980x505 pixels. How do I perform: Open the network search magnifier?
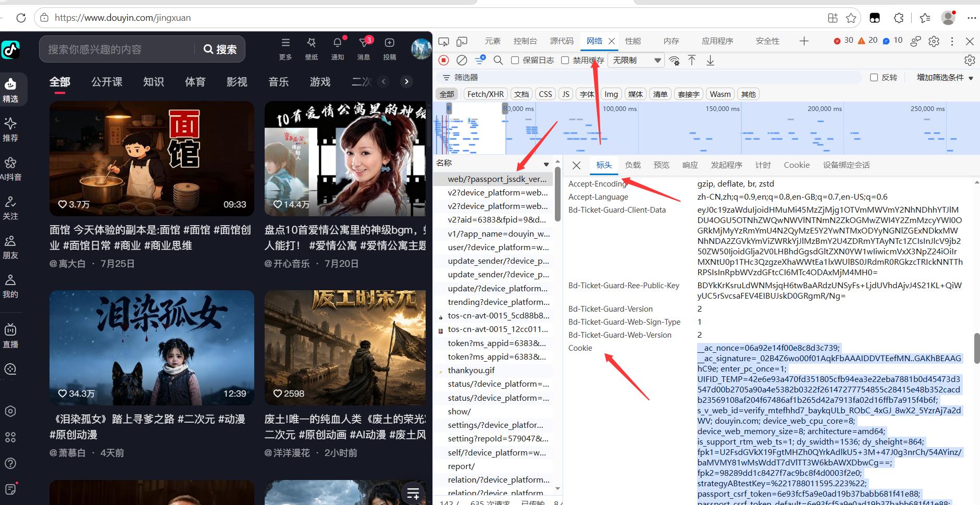pos(498,60)
